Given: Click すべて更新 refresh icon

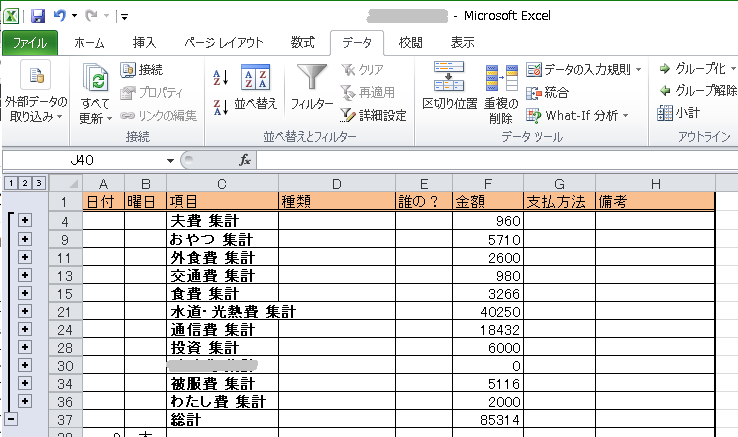Looking at the screenshot, I should [x=96, y=93].
